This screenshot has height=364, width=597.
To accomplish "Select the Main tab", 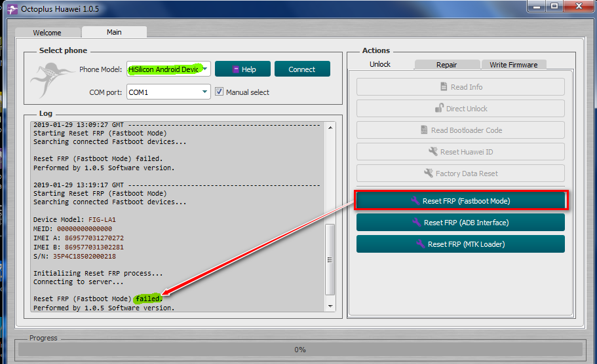I will coord(114,32).
